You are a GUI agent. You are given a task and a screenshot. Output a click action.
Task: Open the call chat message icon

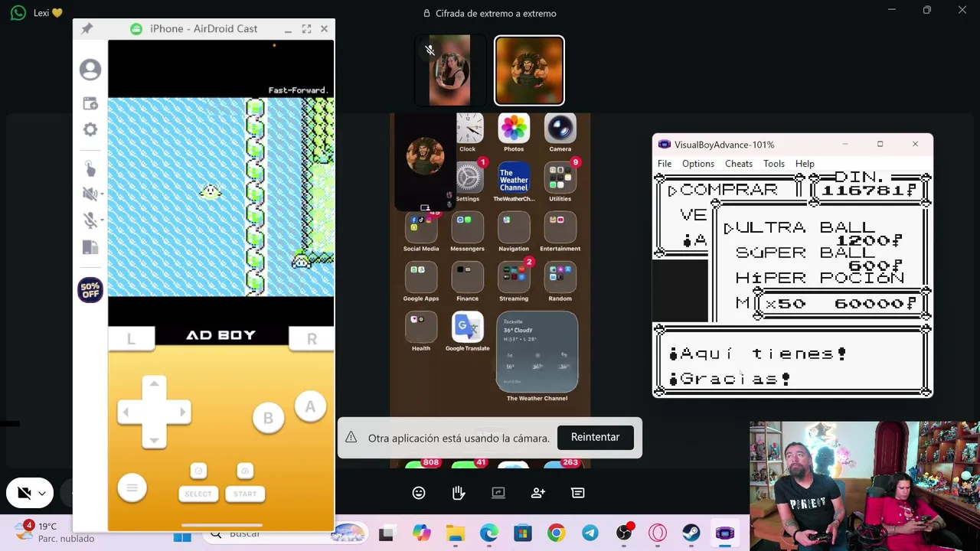pos(578,493)
